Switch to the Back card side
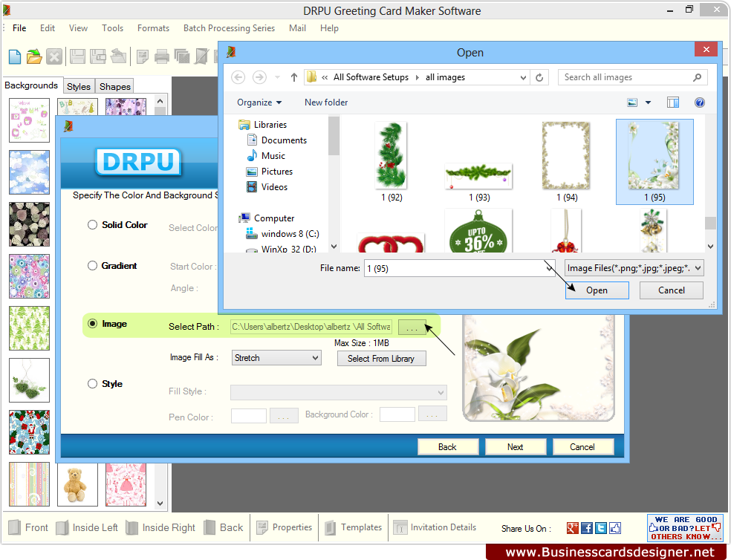The image size is (731, 560). point(224,527)
